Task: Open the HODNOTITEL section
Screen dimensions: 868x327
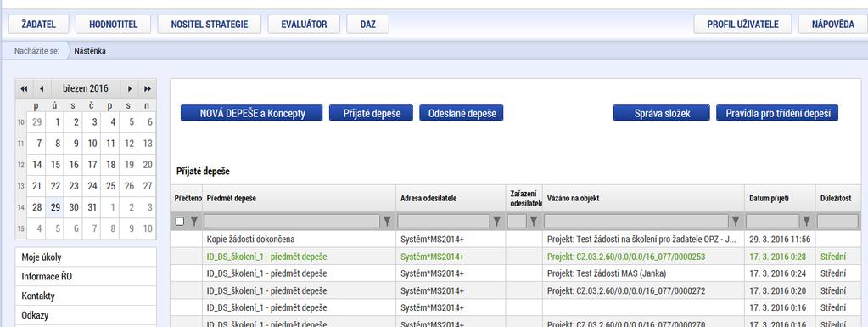Action: (x=113, y=25)
